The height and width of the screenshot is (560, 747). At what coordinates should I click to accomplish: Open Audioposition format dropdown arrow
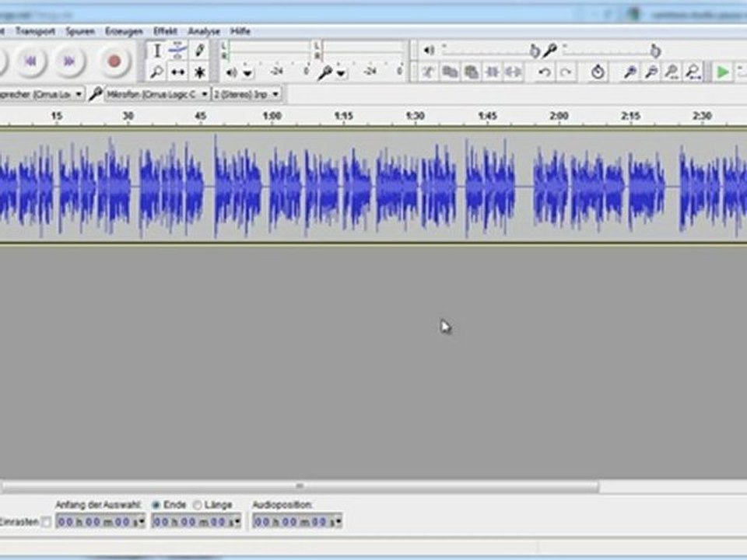click(x=338, y=522)
